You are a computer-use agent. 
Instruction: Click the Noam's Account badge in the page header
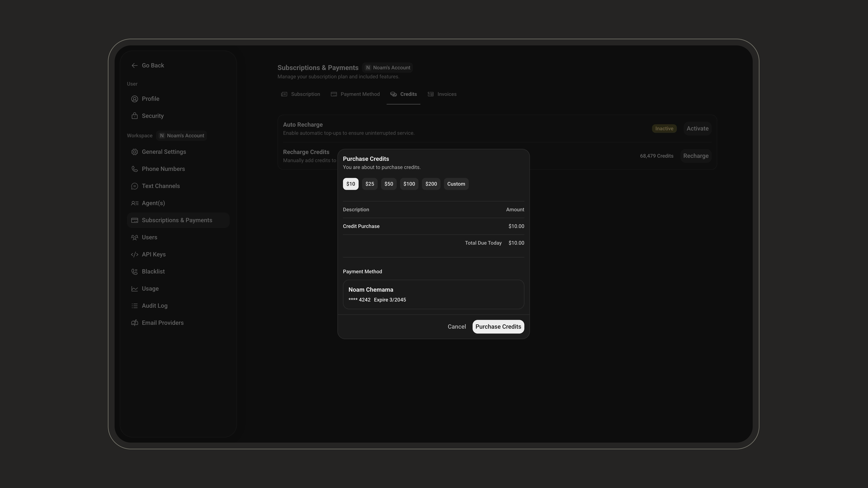pos(388,68)
